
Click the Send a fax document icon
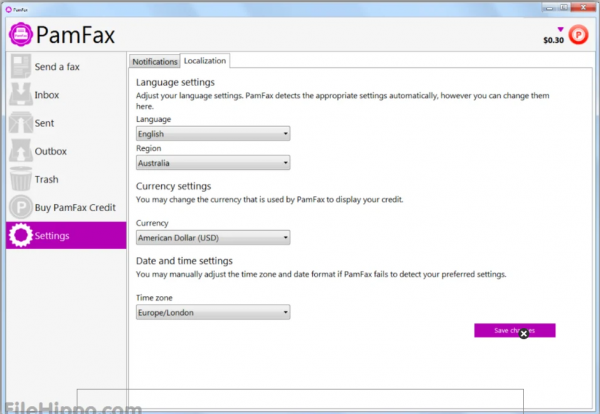(21, 66)
